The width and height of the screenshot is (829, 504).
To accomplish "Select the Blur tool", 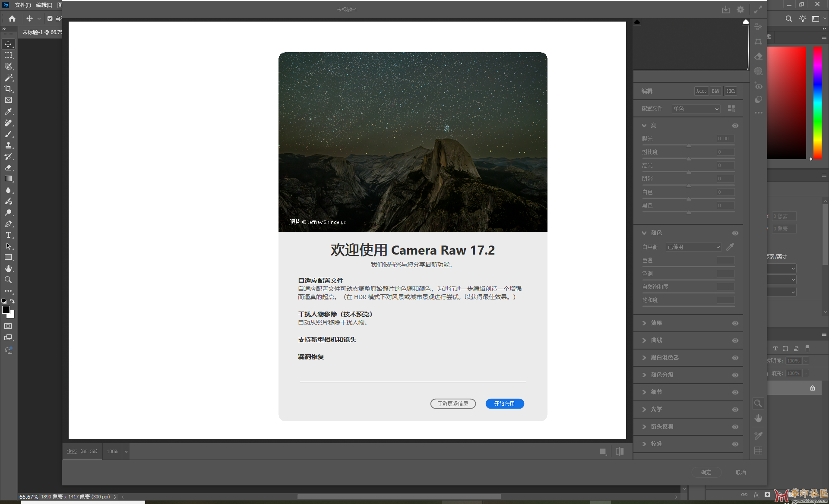I will 8,190.
